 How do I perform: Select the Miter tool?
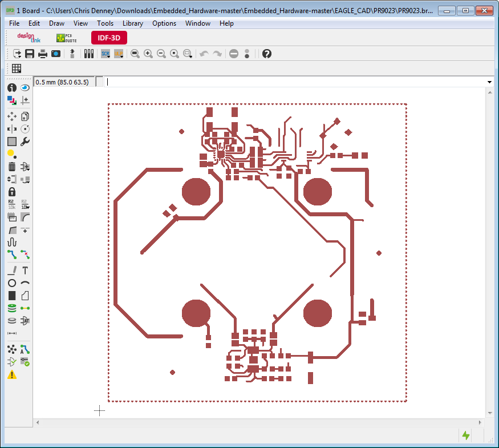[x=25, y=217]
